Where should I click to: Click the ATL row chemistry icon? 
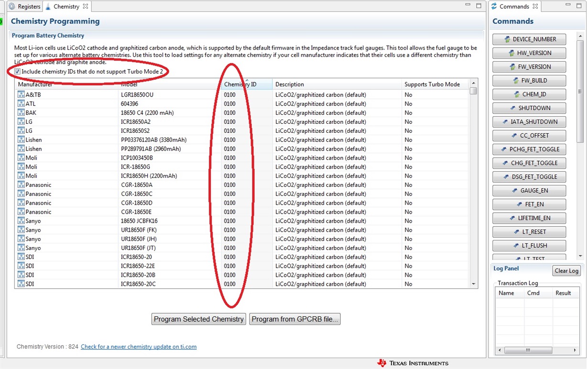[21, 104]
